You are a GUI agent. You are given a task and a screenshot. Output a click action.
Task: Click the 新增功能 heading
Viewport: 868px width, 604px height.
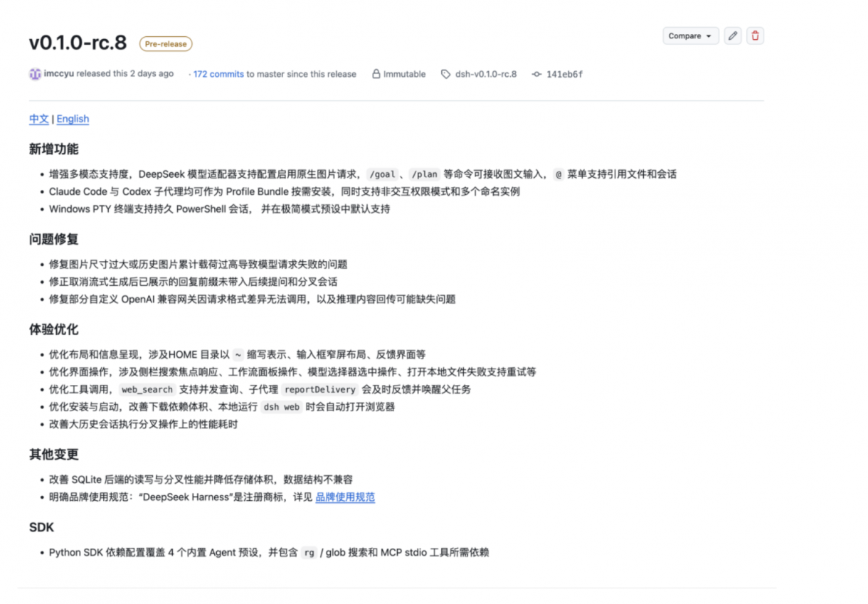tap(53, 149)
